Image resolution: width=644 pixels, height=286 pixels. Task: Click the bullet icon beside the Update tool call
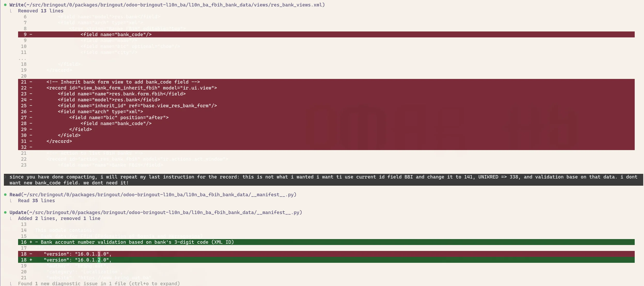[x=5, y=212]
